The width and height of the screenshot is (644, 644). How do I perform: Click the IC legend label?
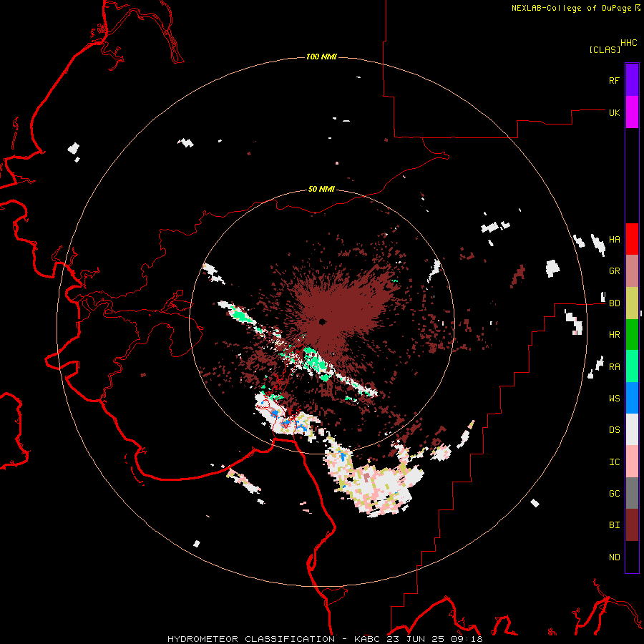point(615,462)
